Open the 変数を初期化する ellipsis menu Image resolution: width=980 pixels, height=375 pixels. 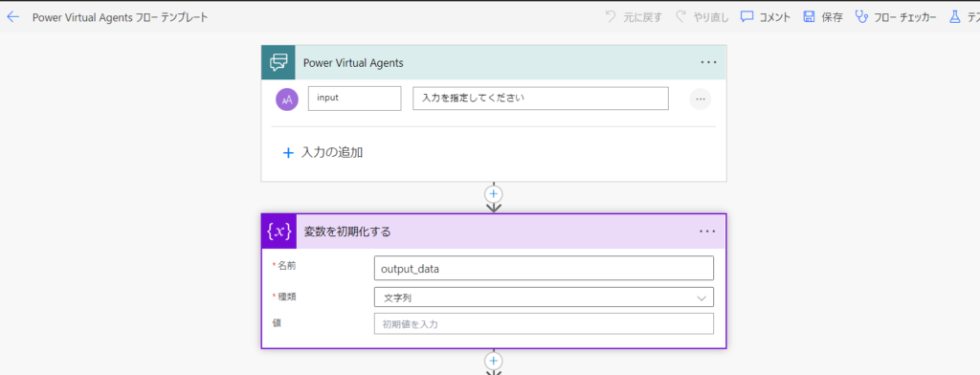coord(707,232)
